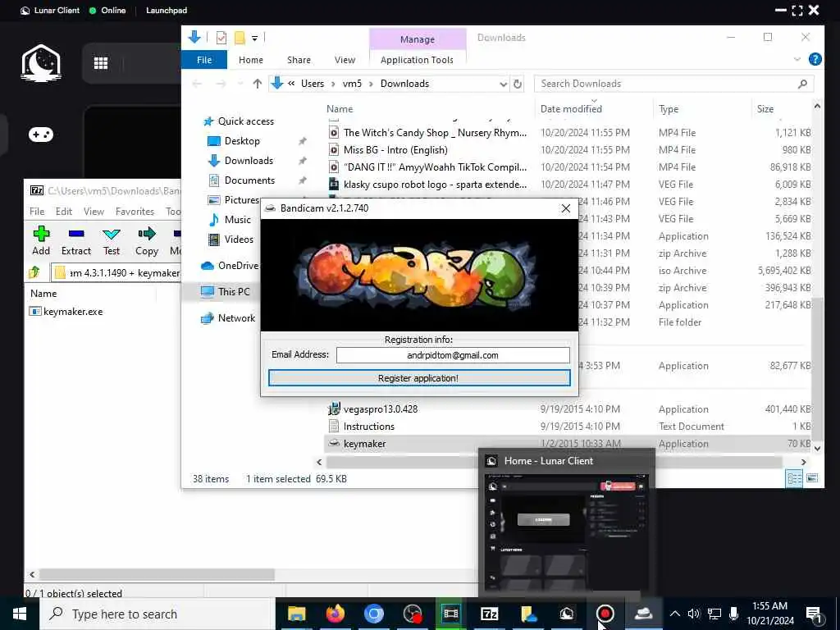Click the Windows taskbar search box

157,614
